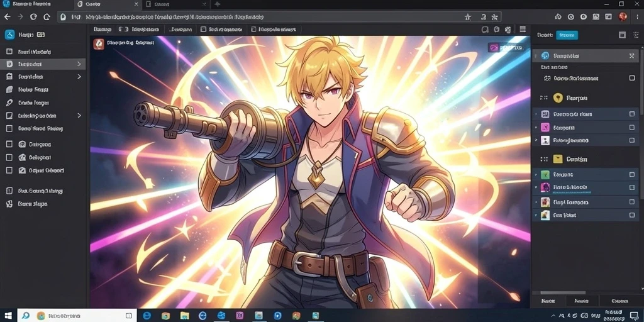
Task: Click the first text item in canvas toolbar
Action: (x=103, y=30)
